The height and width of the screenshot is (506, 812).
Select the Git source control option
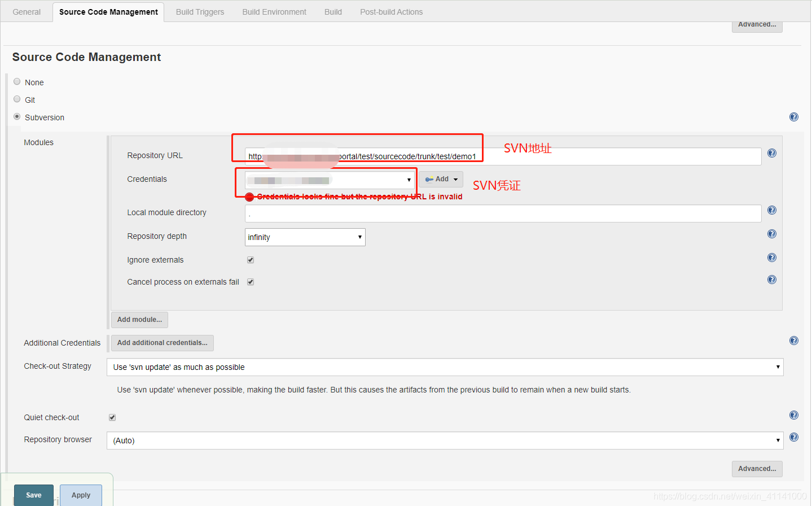(x=17, y=99)
